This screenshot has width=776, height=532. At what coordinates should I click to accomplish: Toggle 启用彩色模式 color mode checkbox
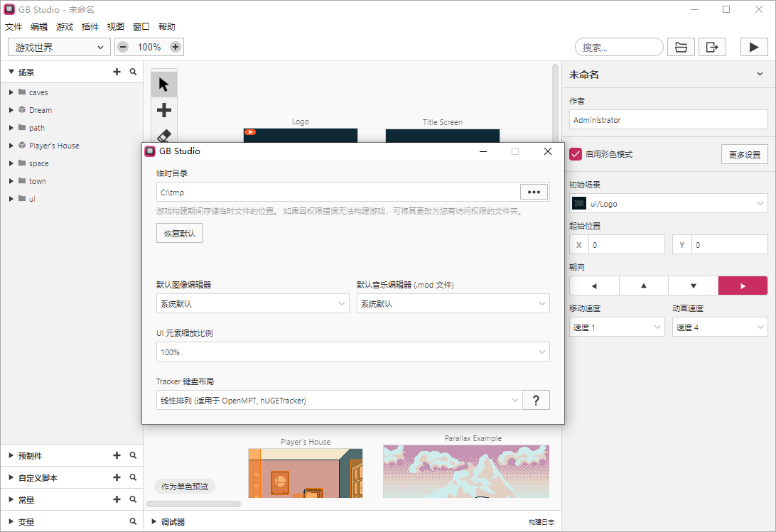click(576, 154)
